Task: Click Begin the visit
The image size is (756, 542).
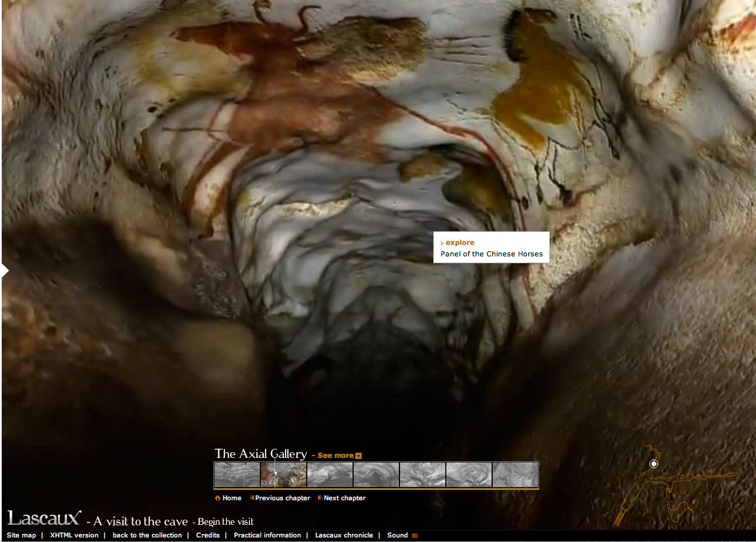Action: pos(225,521)
